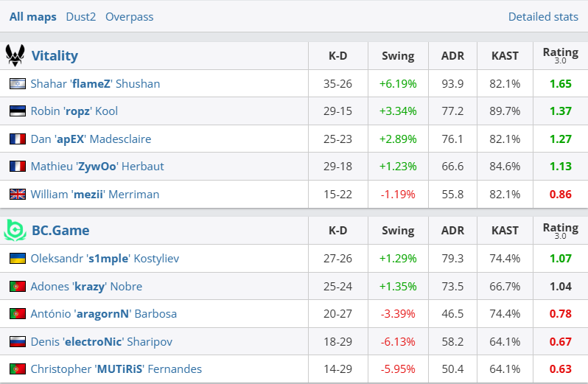588x384 pixels.
Task: Click the Russia flag beside electroNic
Action: [18, 341]
